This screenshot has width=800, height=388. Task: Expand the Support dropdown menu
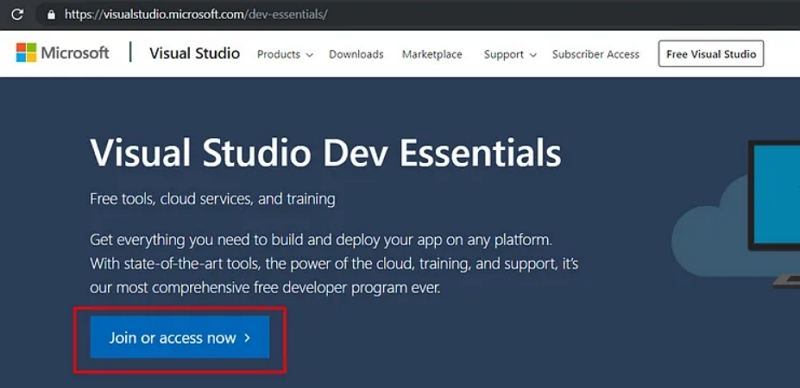[x=510, y=54]
